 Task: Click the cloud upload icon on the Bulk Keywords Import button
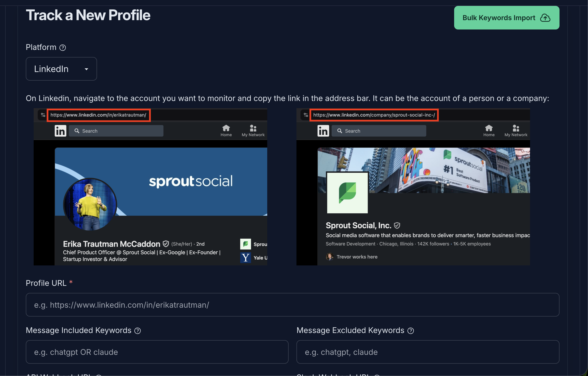tap(545, 18)
